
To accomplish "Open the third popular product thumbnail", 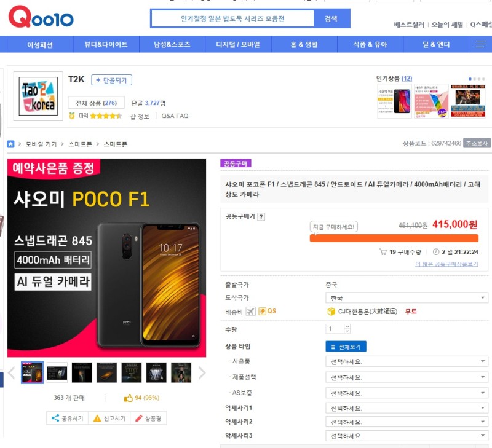I will [468, 101].
